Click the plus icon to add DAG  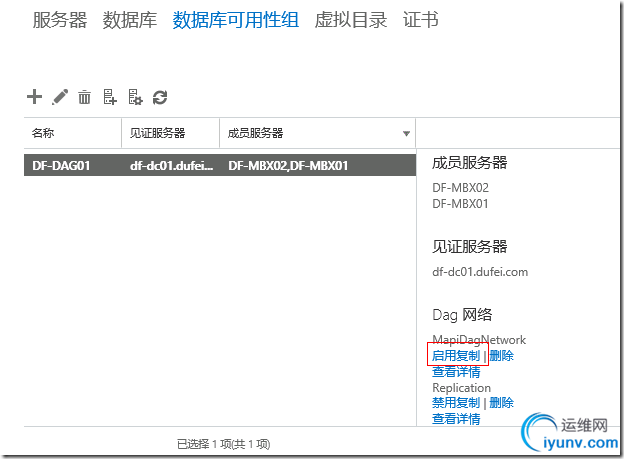click(35, 97)
